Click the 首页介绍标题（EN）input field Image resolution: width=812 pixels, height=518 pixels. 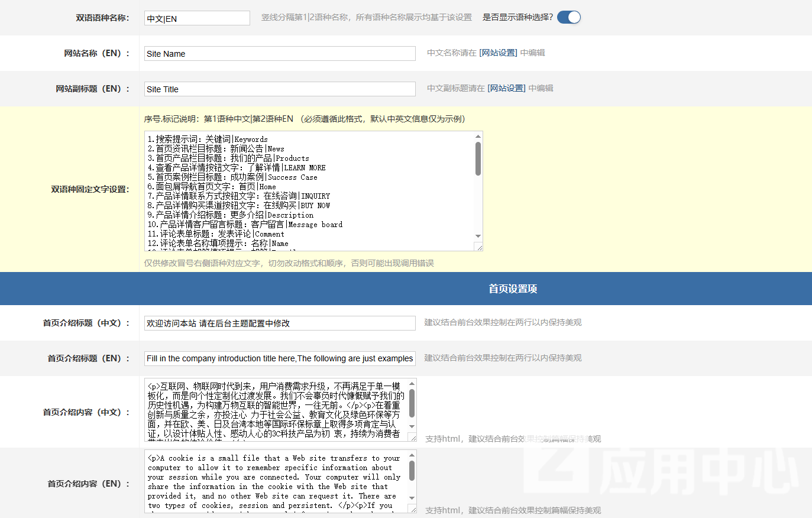point(280,358)
